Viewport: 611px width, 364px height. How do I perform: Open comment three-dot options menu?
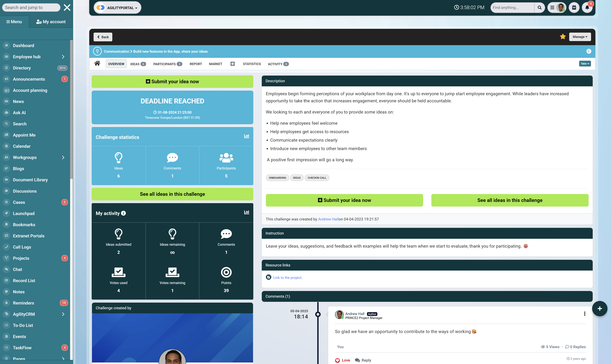[x=584, y=314]
